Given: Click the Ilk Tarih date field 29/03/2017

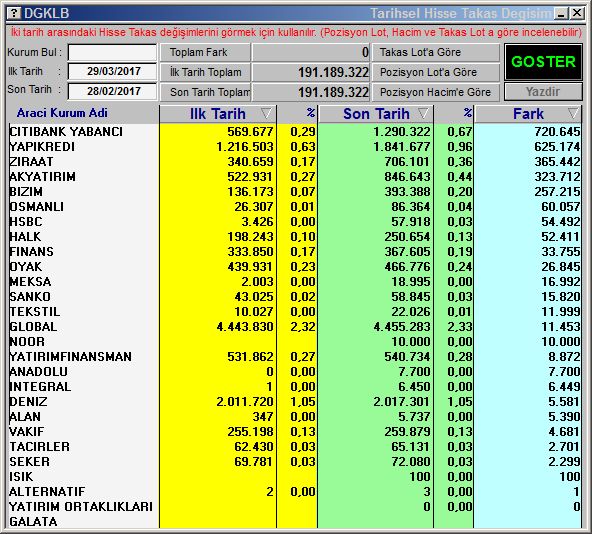Looking at the screenshot, I should (112, 71).
